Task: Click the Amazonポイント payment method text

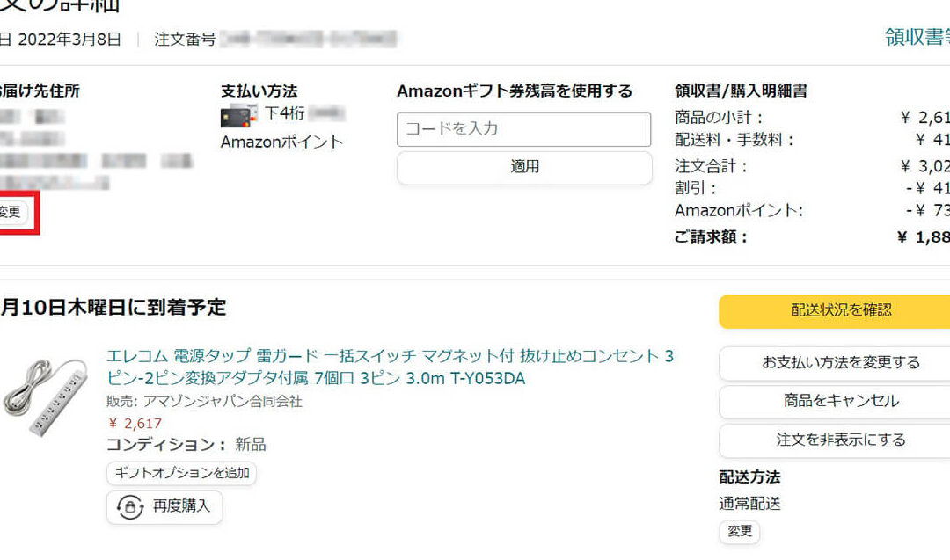Action: tap(281, 142)
